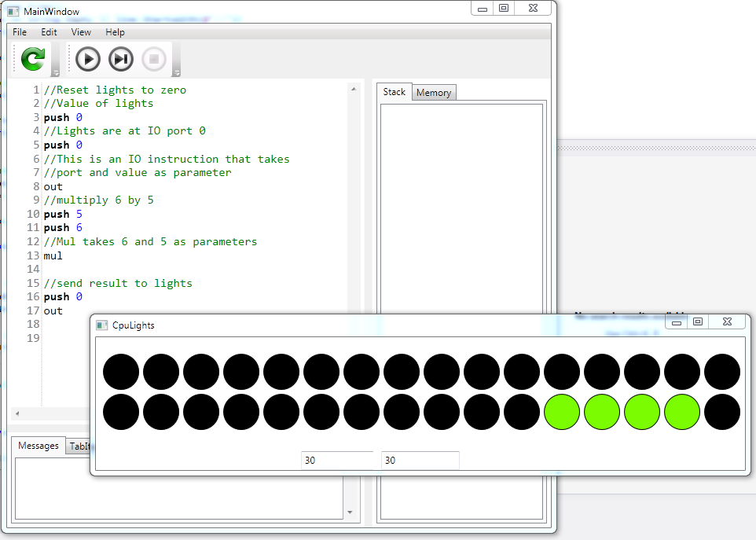Viewport: 756px width, 540px height.
Task: Open the Edit menu
Action: (x=50, y=31)
